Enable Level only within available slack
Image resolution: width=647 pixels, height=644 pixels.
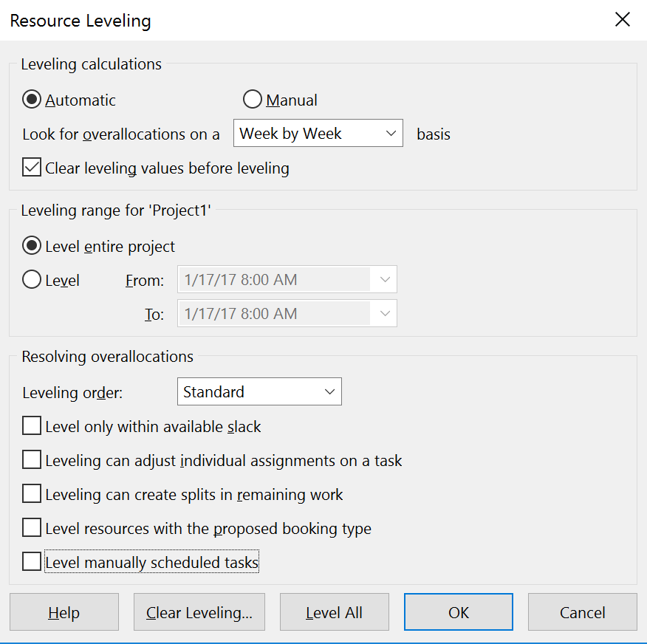point(32,426)
